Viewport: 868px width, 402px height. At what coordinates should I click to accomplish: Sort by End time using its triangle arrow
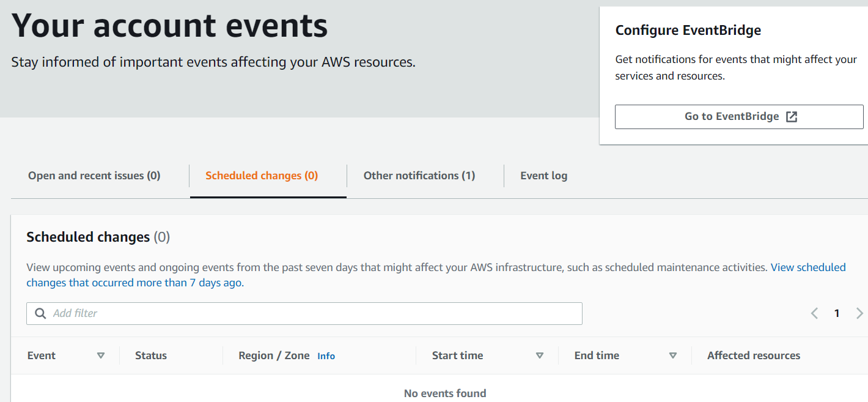point(673,355)
